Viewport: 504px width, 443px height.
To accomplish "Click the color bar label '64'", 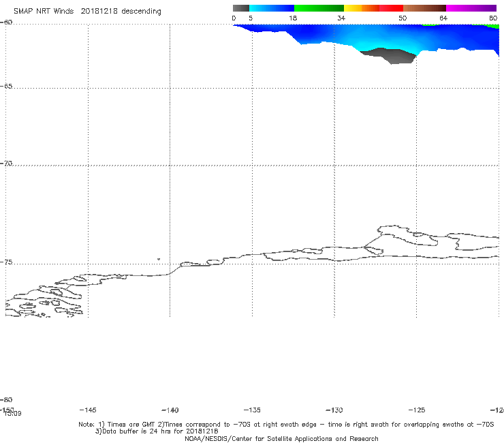I will point(443,18).
